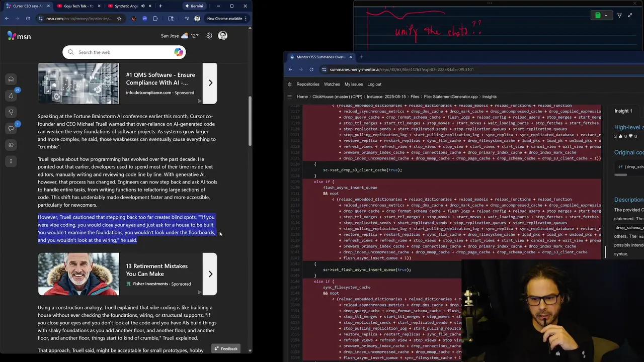Open the 13 Retirement Mistakes ad arrow
This screenshot has height=362, width=644.
pyautogui.click(x=210, y=274)
